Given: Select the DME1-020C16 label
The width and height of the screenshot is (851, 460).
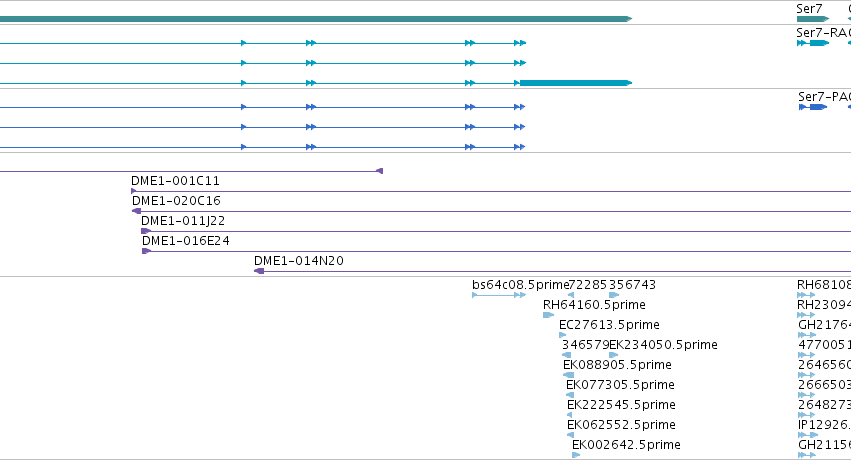Looking at the screenshot, I should point(176,201).
